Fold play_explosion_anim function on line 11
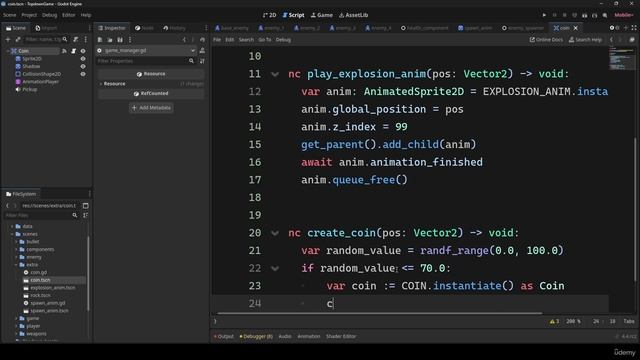The height and width of the screenshot is (360, 640). pos(275,74)
